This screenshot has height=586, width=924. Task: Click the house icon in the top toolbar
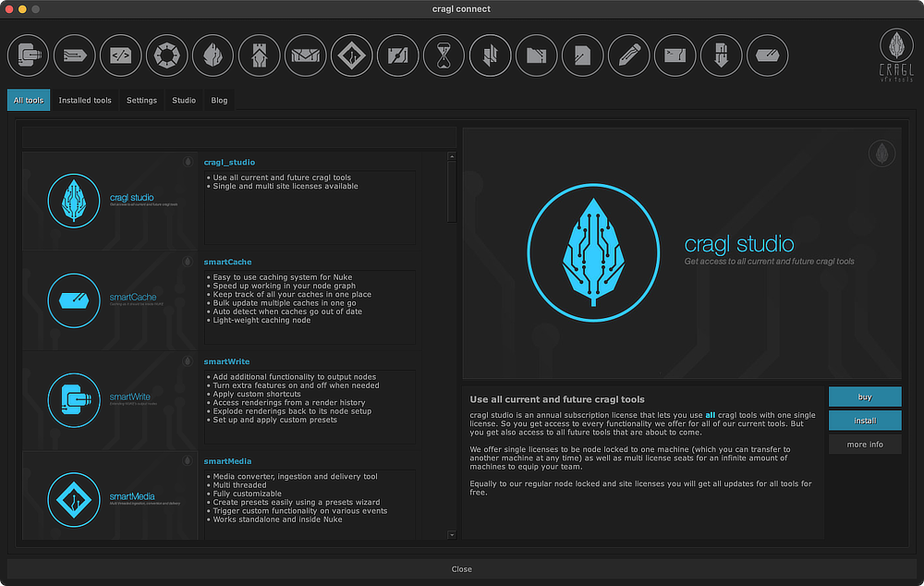point(259,55)
